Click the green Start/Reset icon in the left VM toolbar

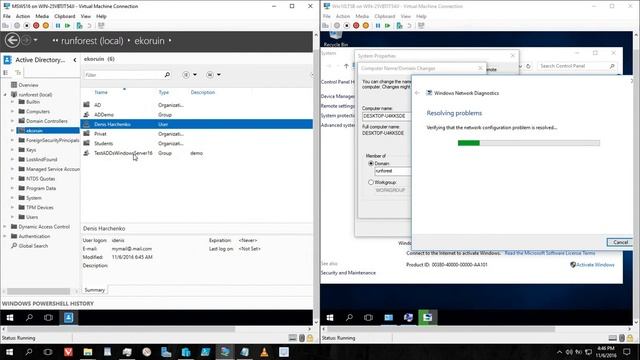pos(67,26)
